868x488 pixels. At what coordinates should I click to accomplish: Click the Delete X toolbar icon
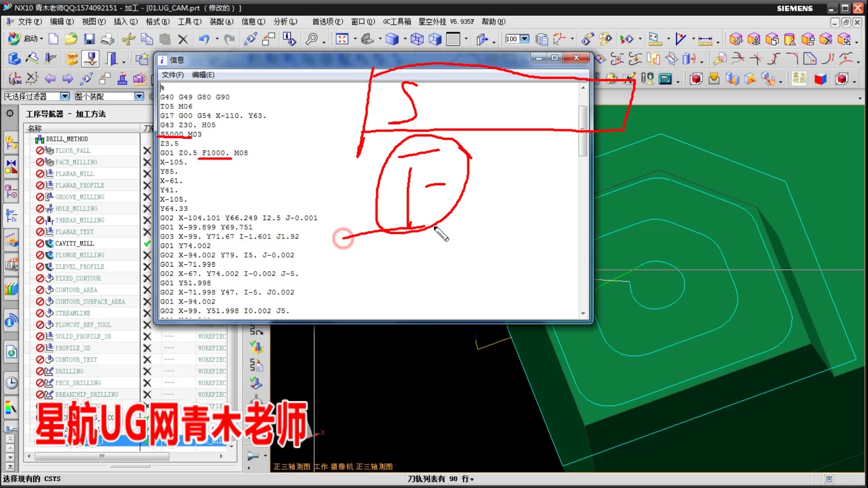[183, 39]
